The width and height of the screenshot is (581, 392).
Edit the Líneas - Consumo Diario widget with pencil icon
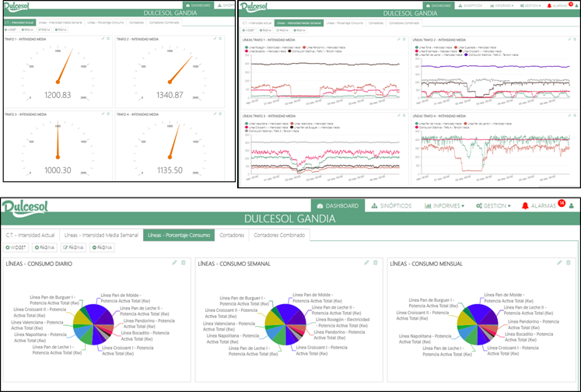174,263
